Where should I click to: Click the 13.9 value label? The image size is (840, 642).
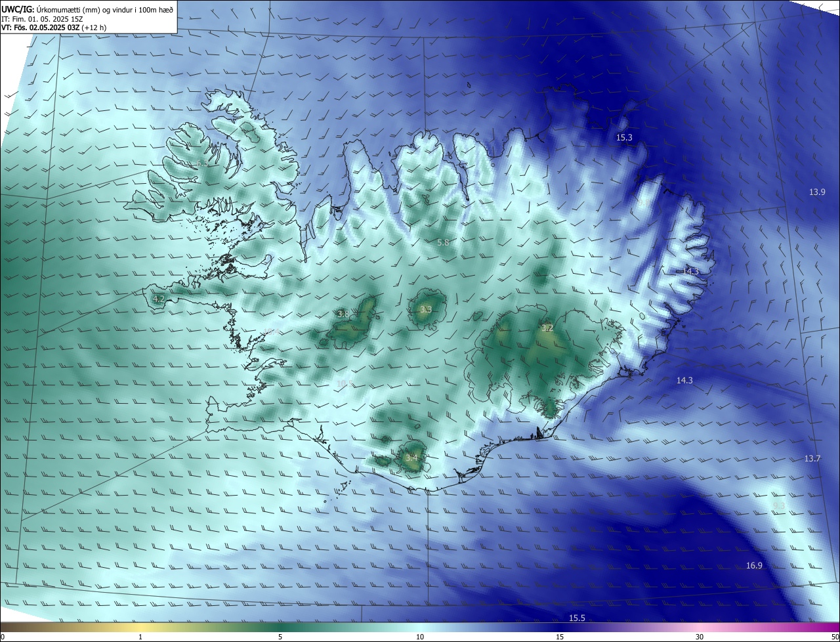point(817,192)
